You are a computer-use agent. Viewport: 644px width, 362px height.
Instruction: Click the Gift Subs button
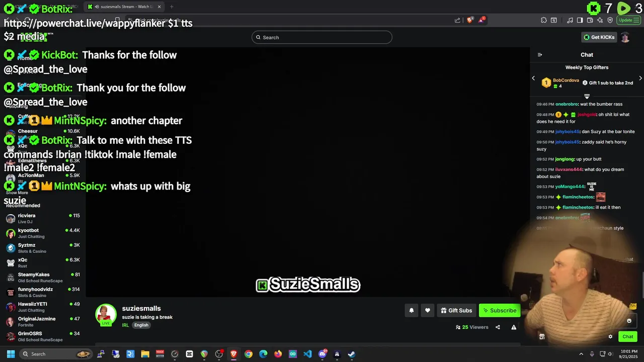456,311
